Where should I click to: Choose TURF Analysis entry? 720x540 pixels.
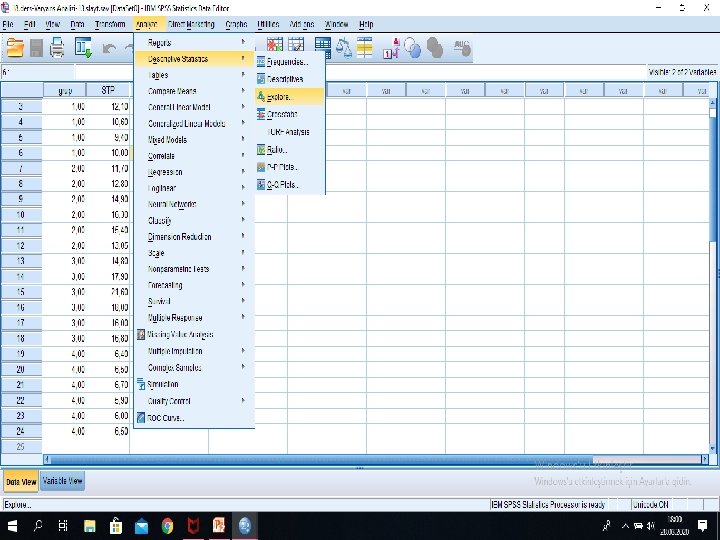290,132
